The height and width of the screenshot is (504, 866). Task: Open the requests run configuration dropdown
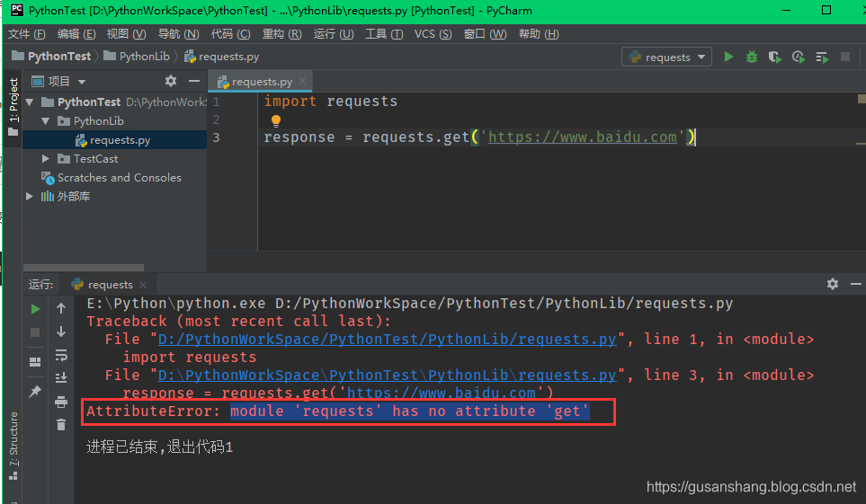666,57
